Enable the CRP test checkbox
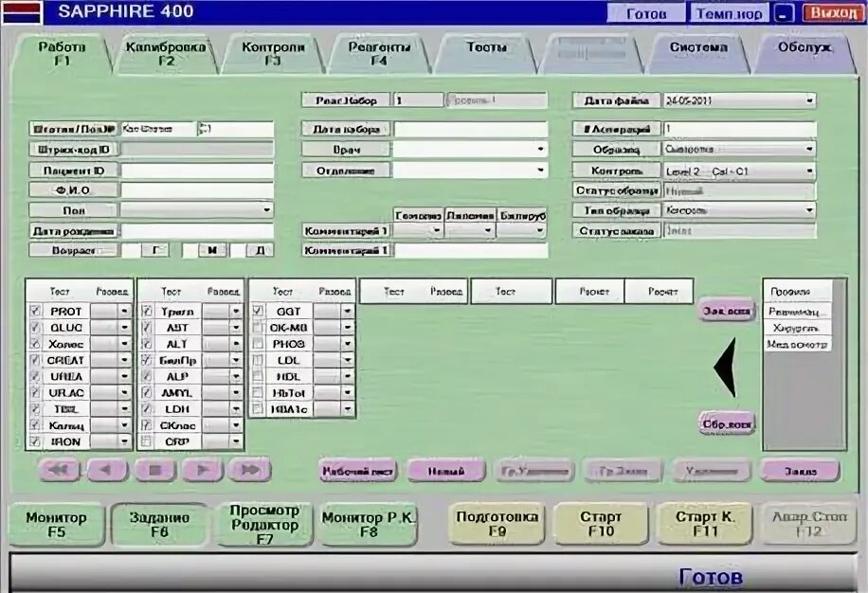868x593 pixels. coord(147,441)
